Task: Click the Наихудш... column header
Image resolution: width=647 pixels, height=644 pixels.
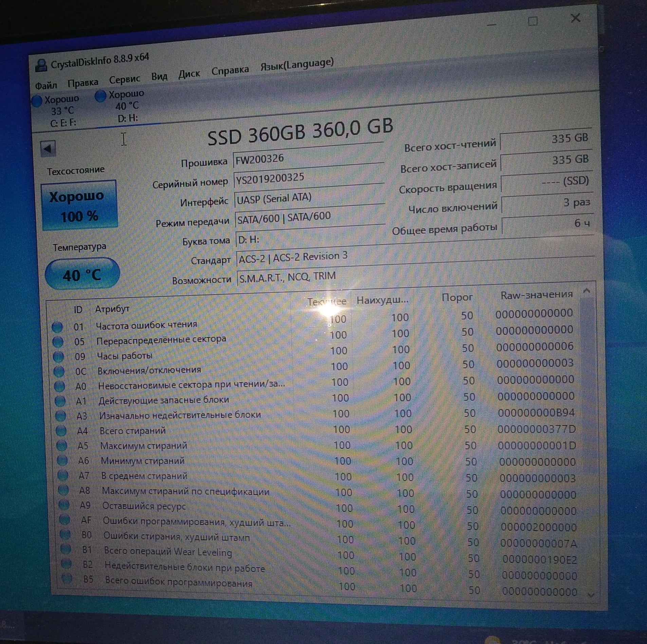Action: pyautogui.click(x=382, y=300)
